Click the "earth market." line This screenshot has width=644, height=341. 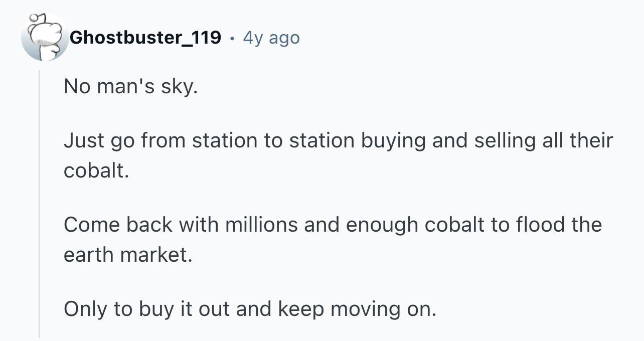click(128, 255)
